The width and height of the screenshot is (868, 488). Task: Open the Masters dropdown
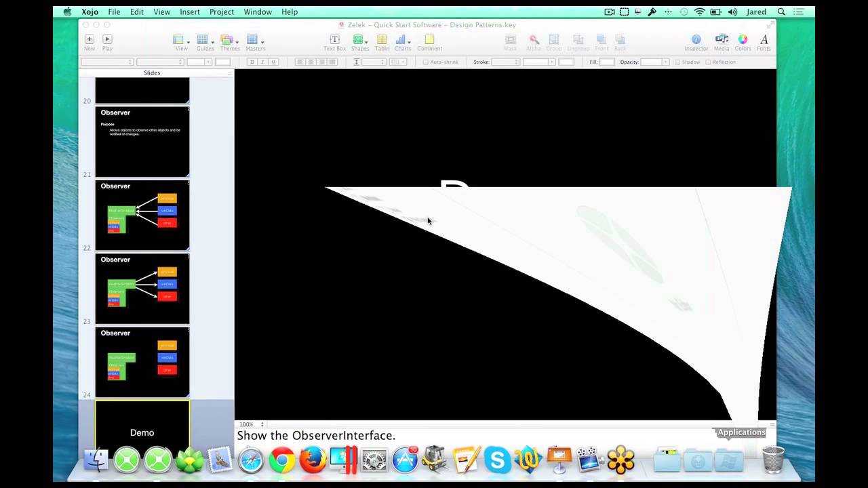click(x=255, y=42)
